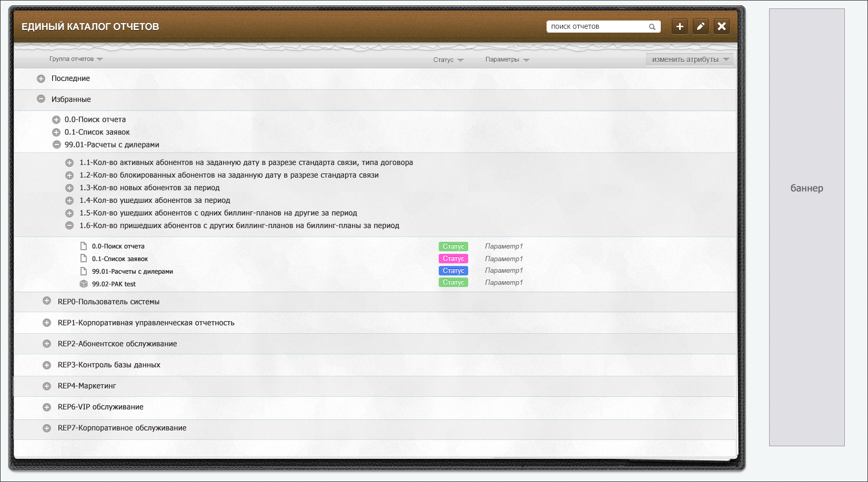Collapse the Избранные group
Screen dimensions: 868x482
coord(41,99)
